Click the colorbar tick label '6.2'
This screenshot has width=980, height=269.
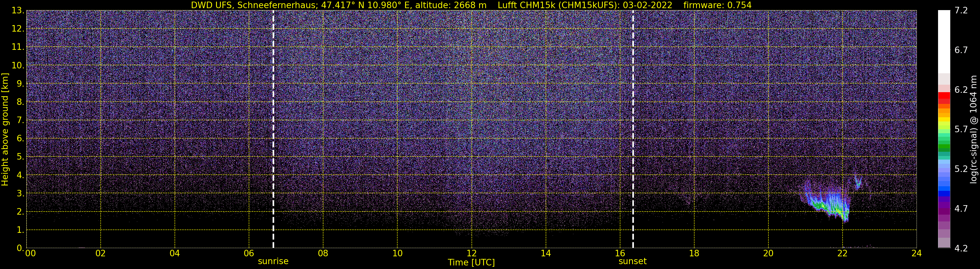[961, 90]
